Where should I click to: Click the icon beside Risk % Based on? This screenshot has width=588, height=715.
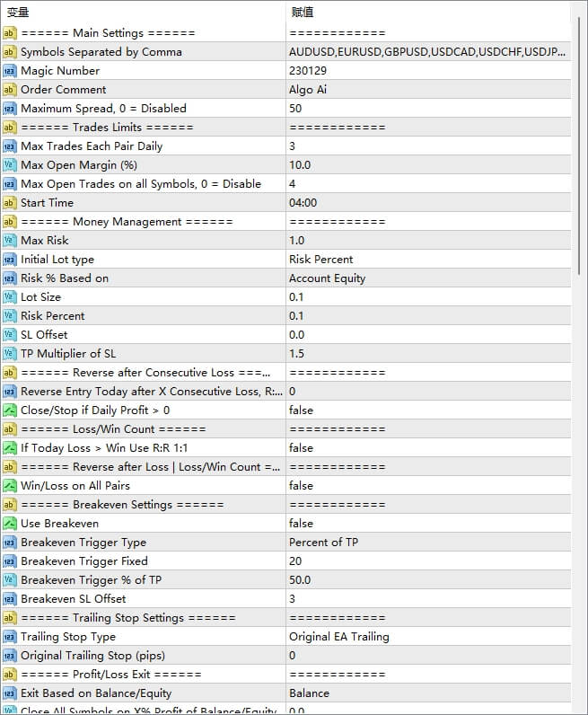(x=9, y=278)
